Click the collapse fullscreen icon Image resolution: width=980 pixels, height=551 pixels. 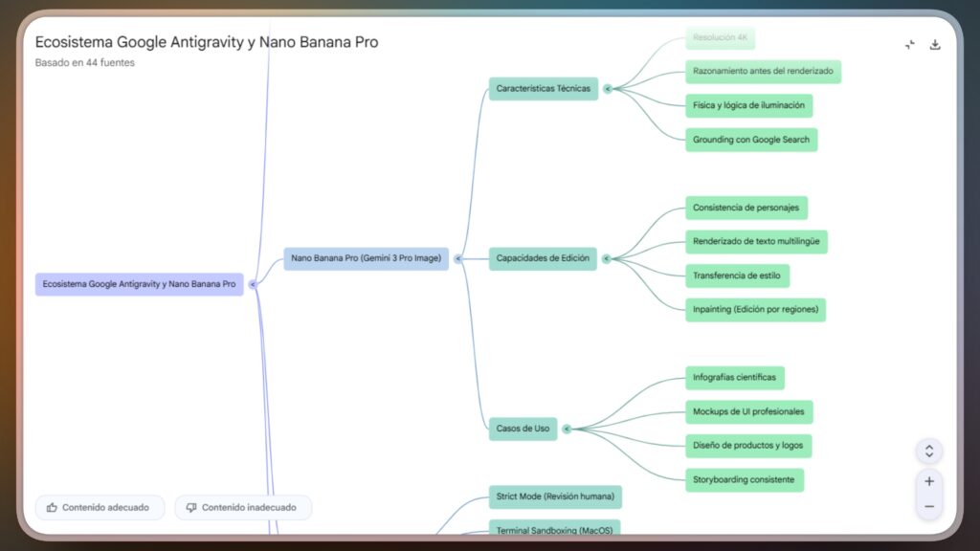click(x=909, y=45)
